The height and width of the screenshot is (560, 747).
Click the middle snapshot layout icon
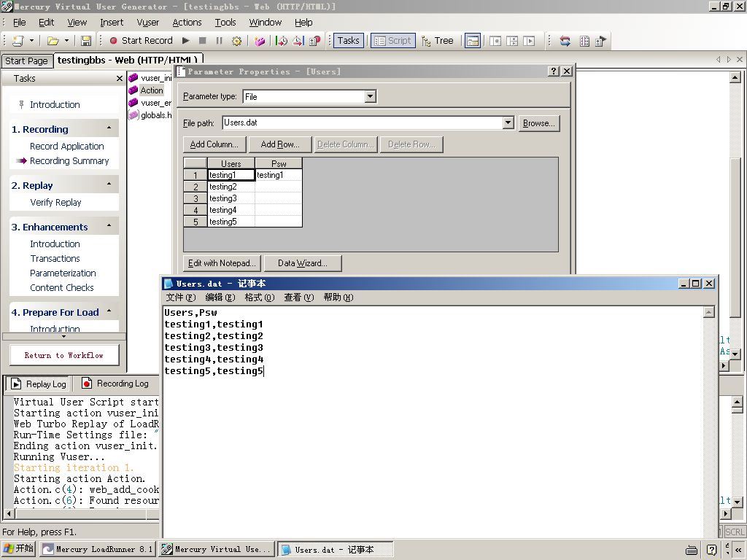click(512, 41)
